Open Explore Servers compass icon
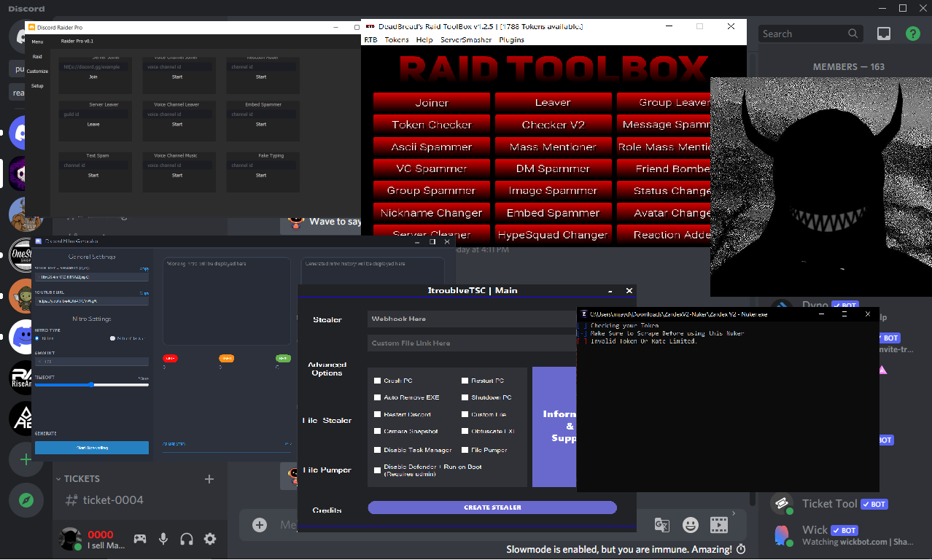932x560 pixels. click(26, 500)
